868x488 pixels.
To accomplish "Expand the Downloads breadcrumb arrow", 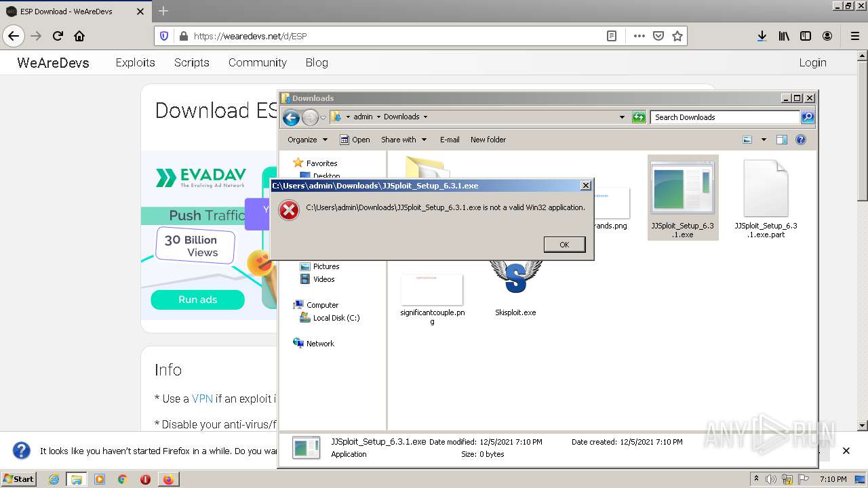I will coord(425,117).
